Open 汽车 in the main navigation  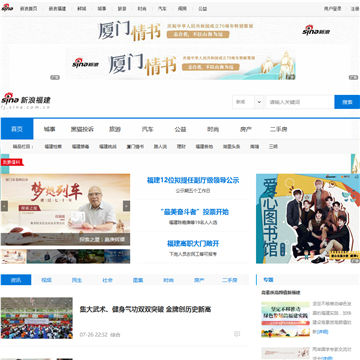click(x=147, y=129)
